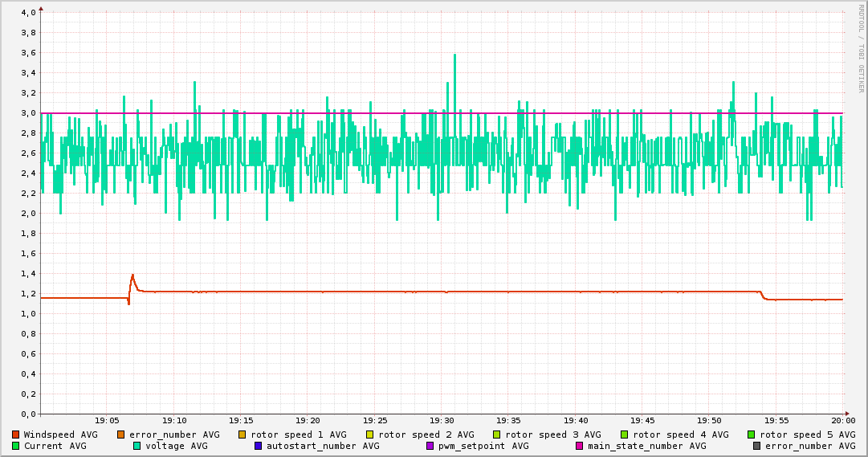868x457 pixels.
Task: Select the rotor speed 4 AVG label
Action: click(680, 435)
